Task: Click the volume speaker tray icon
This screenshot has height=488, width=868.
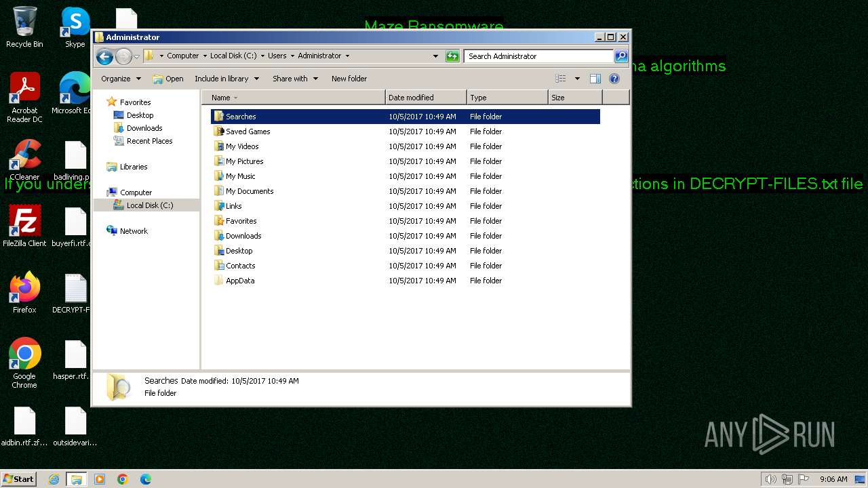Action: 770,479
